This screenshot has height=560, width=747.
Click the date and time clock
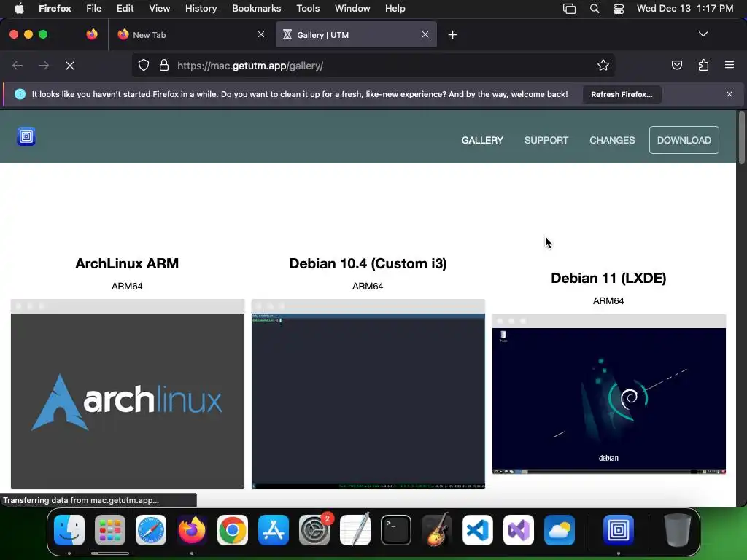tap(684, 9)
